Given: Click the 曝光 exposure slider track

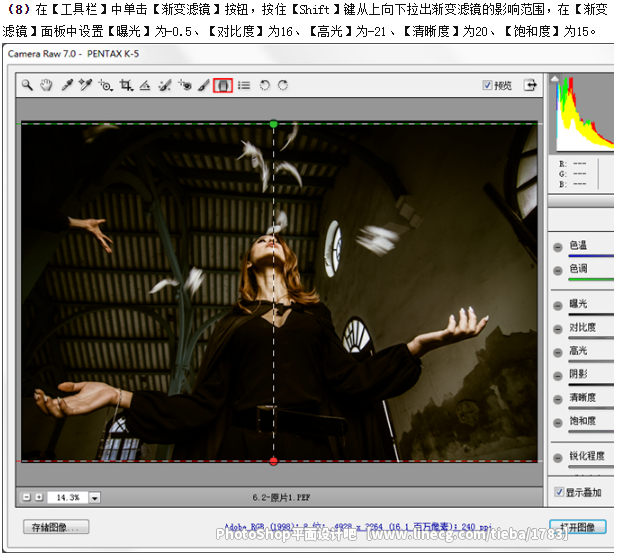Looking at the screenshot, I should coord(591,314).
